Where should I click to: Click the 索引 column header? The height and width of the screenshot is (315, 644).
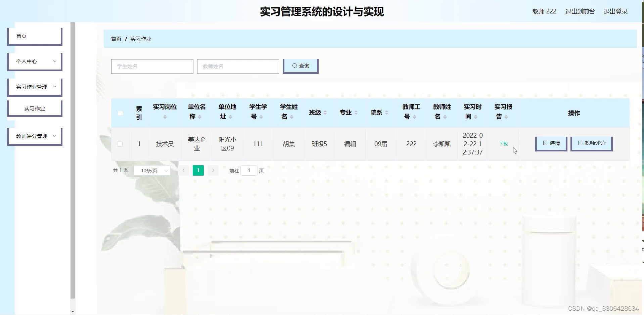[x=139, y=113]
